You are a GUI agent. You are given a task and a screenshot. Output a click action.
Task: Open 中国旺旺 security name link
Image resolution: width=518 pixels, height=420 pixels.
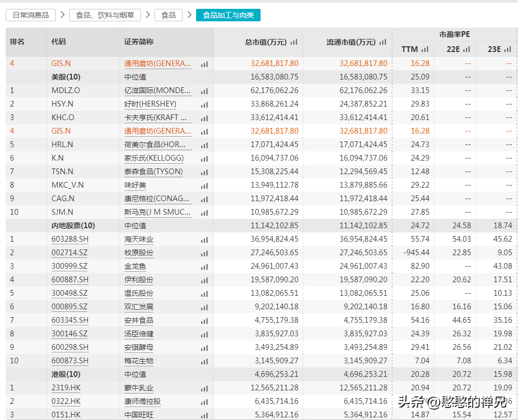tap(139, 415)
